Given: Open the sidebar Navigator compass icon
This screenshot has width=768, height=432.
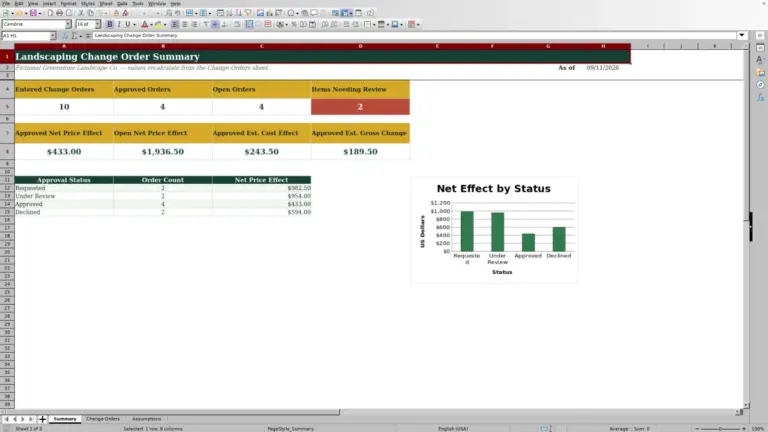Looking at the screenshot, I should click(760, 85).
